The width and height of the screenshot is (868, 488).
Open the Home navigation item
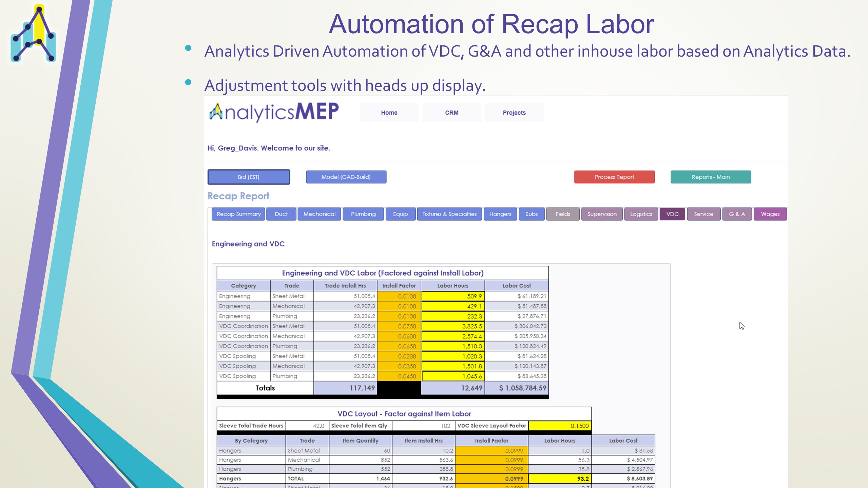click(389, 113)
